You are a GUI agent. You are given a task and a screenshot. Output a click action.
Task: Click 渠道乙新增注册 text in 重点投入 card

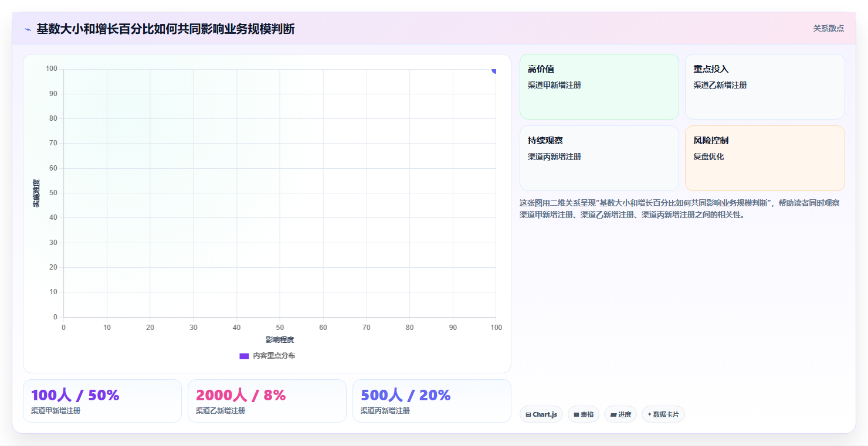720,85
